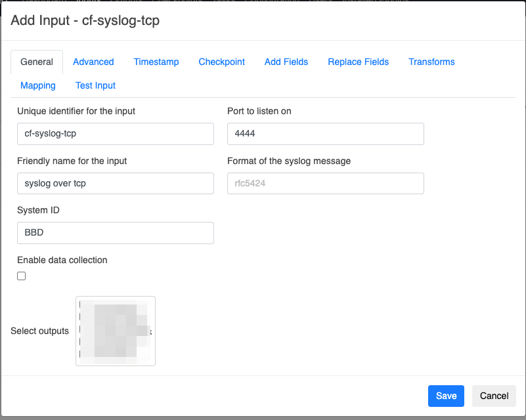Click the General tab
The height and width of the screenshot is (420, 526).
[x=37, y=62]
